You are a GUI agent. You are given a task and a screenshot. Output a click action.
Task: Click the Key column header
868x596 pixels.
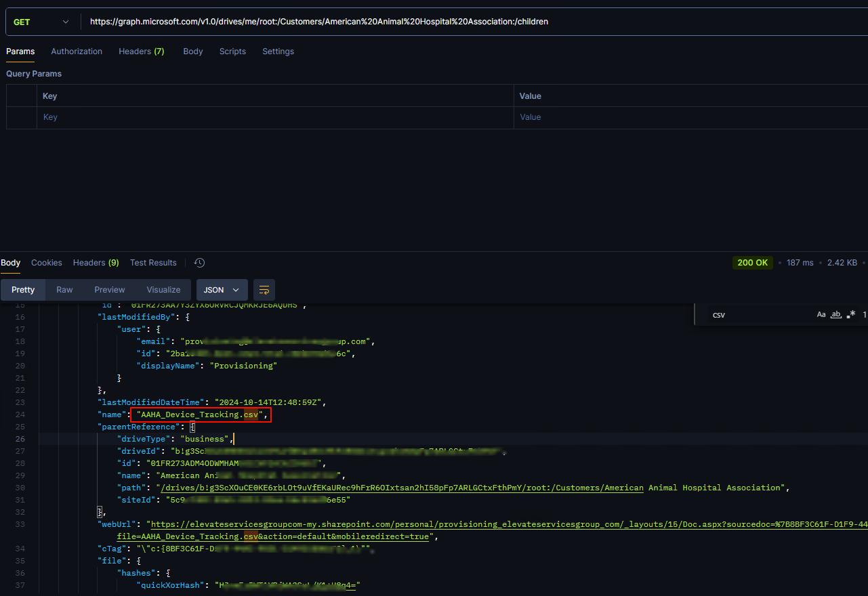point(49,96)
